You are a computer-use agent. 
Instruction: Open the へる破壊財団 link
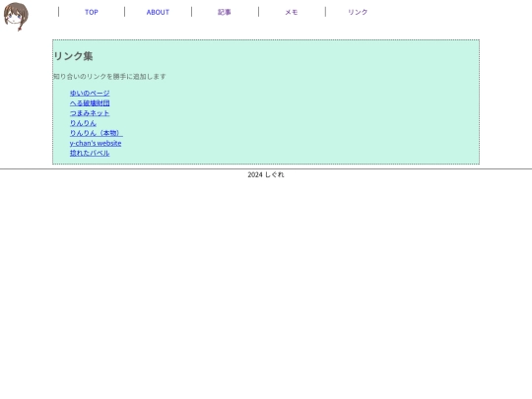pyautogui.click(x=90, y=103)
